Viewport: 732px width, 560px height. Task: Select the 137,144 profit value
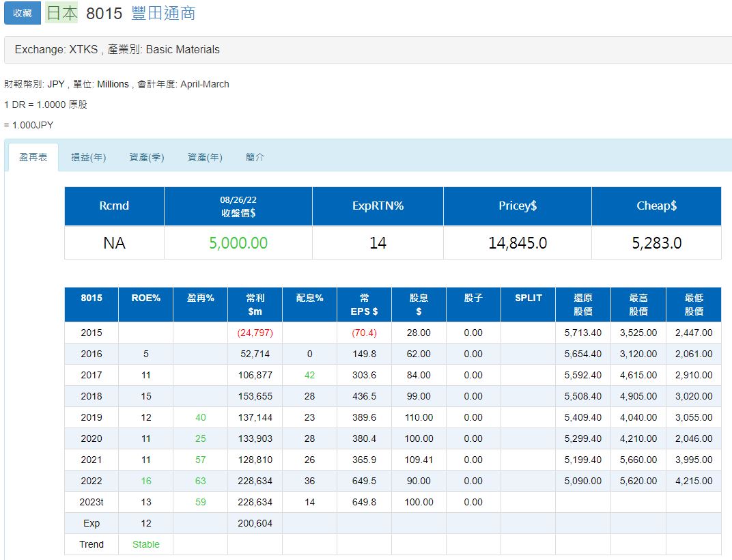point(255,417)
